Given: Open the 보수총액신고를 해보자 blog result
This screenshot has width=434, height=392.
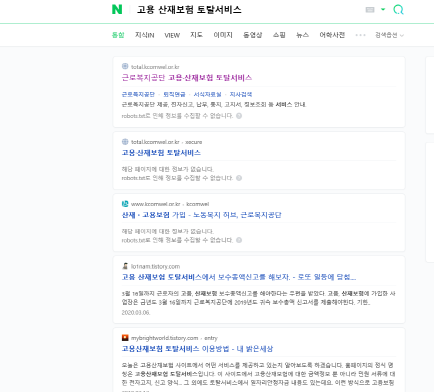Looking at the screenshot, I should pyautogui.click(x=239, y=277).
